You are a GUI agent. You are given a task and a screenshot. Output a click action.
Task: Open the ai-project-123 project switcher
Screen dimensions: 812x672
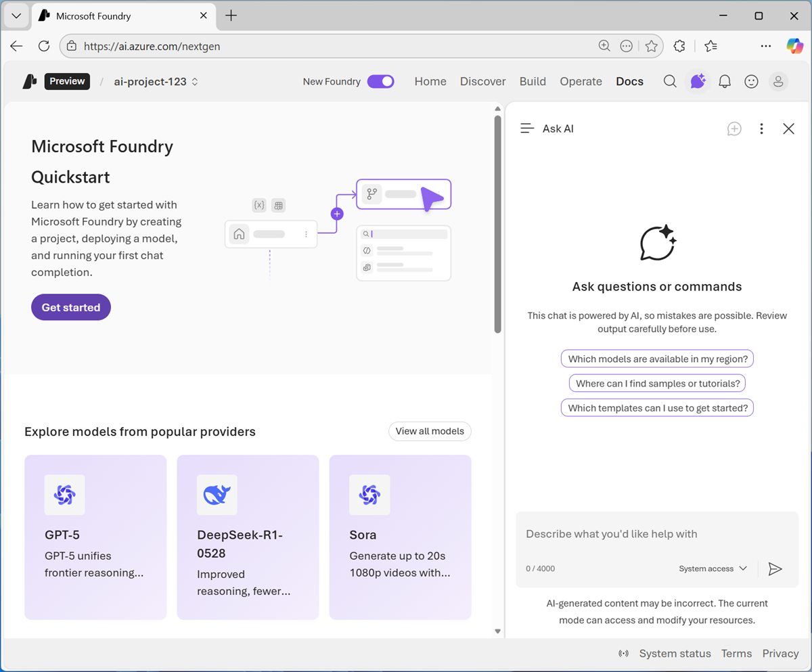pos(156,81)
